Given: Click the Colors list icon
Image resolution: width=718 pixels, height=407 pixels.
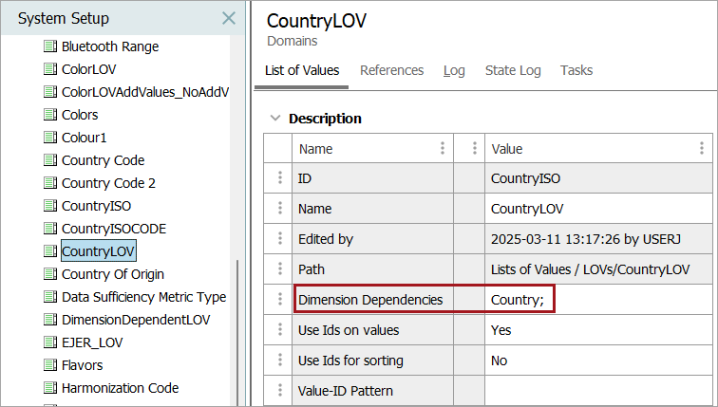Looking at the screenshot, I should tap(50, 114).
